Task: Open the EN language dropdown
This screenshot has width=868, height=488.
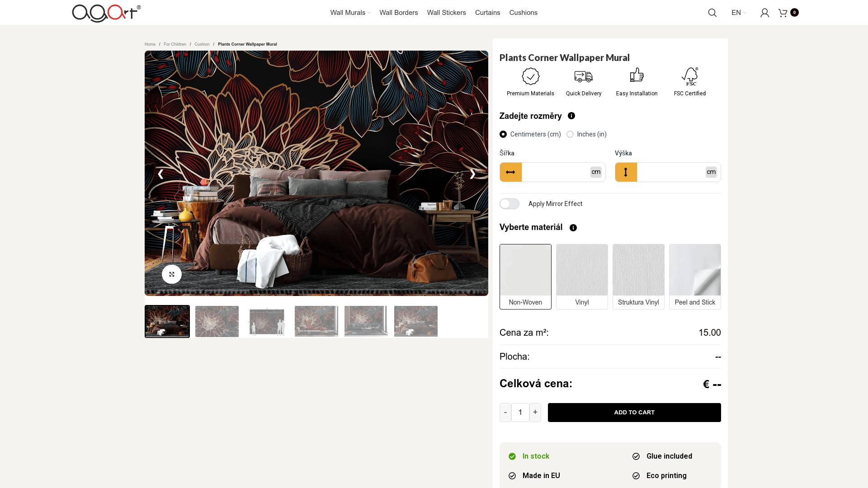Action: tap(738, 13)
